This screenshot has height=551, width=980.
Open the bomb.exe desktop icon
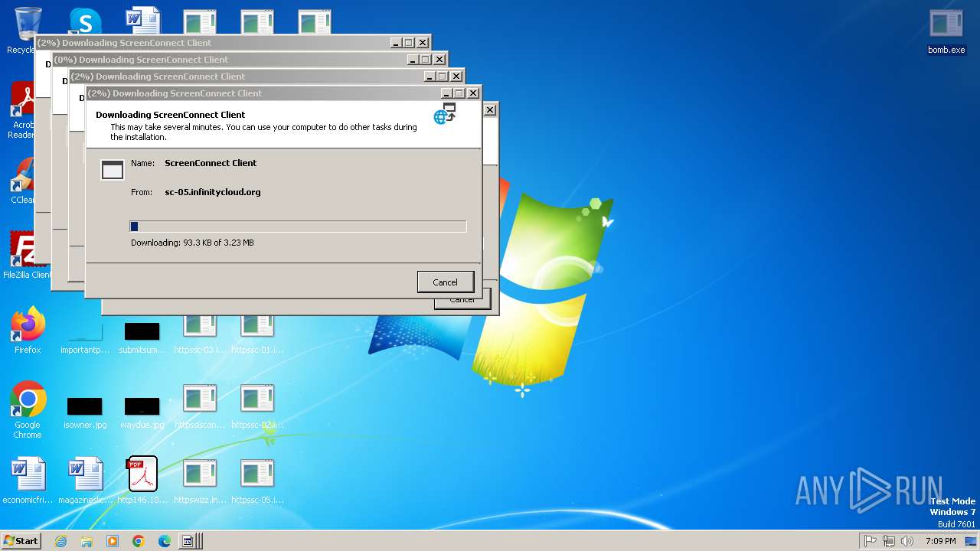point(946,32)
